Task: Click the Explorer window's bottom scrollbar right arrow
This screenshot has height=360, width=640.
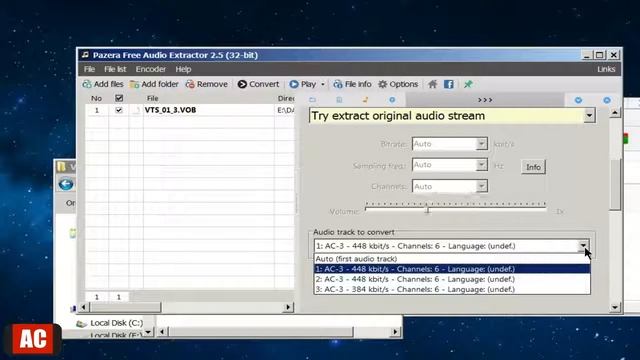Action: point(395,332)
